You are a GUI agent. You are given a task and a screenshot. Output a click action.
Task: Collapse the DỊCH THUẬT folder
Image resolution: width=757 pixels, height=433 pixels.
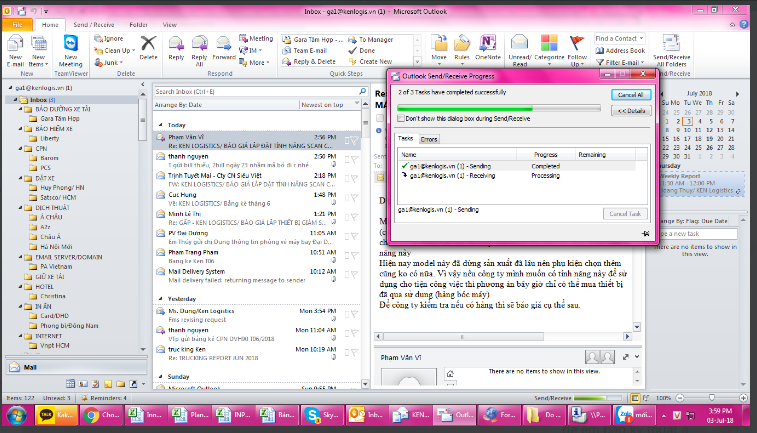click(21, 208)
